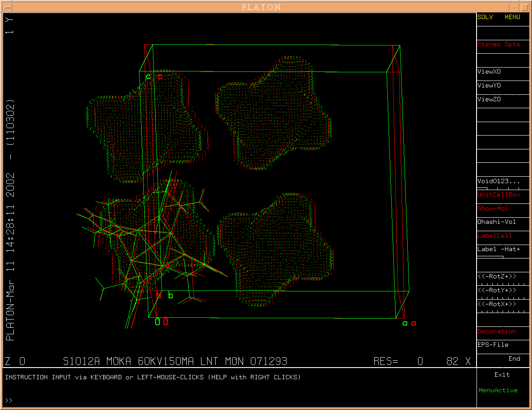Click the Ohashi-Vol option
Viewport: 532px width, 410px height.
[496, 222]
